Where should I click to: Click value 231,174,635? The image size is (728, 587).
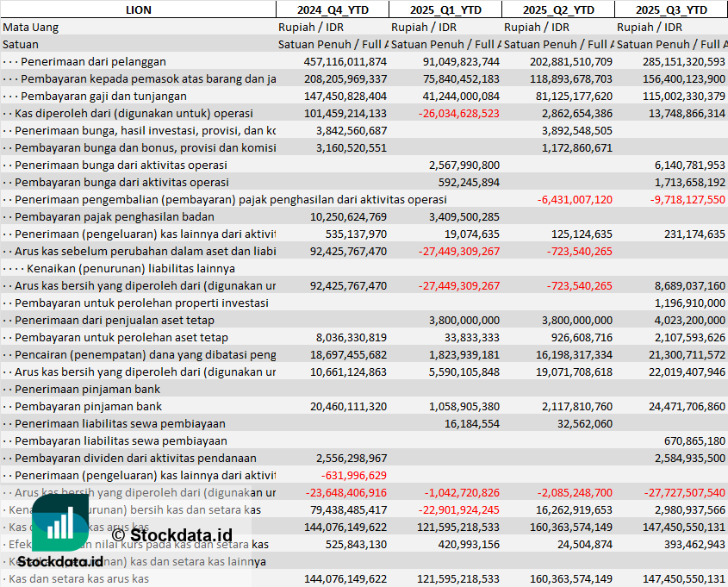point(694,234)
